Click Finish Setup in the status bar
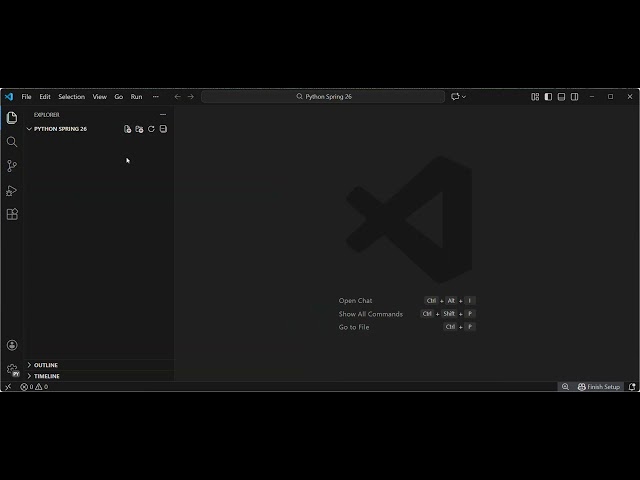 [x=599, y=387]
